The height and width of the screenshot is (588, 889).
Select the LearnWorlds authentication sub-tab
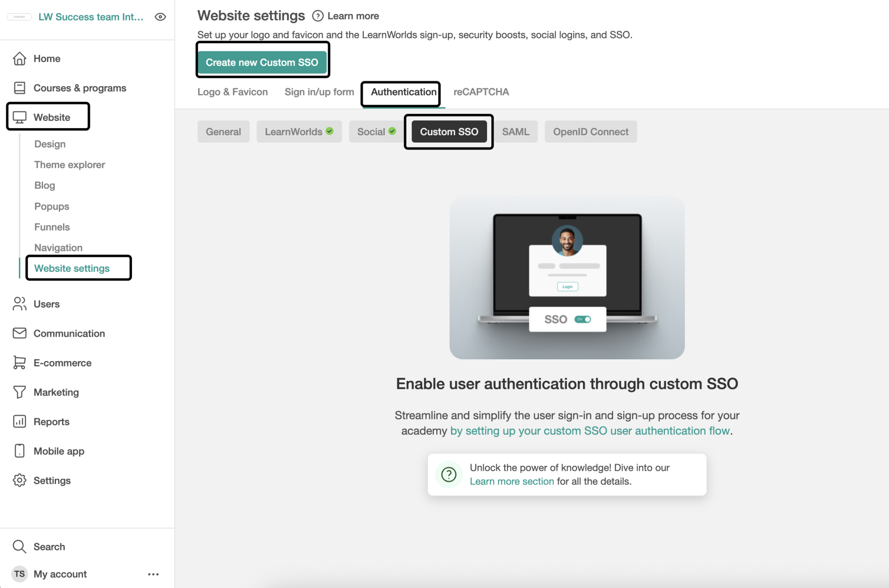click(299, 132)
